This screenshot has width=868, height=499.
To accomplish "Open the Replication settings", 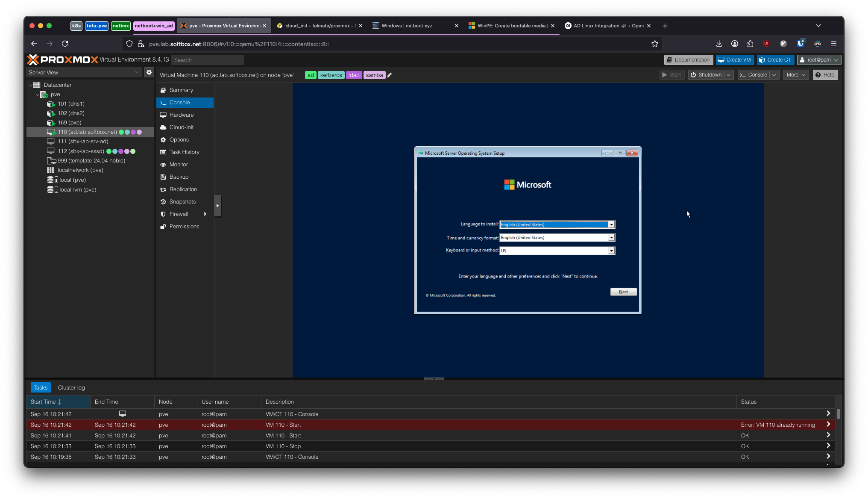I will 183,189.
